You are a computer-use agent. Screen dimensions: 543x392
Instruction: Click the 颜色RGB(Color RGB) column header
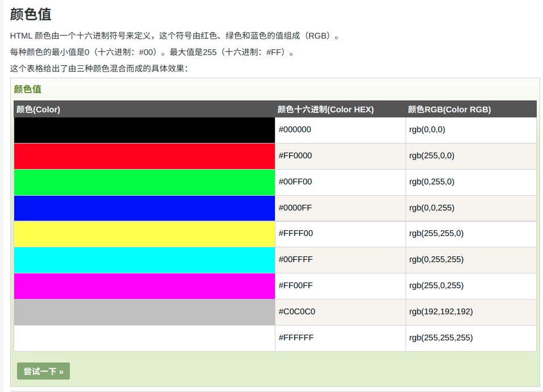tap(471, 109)
